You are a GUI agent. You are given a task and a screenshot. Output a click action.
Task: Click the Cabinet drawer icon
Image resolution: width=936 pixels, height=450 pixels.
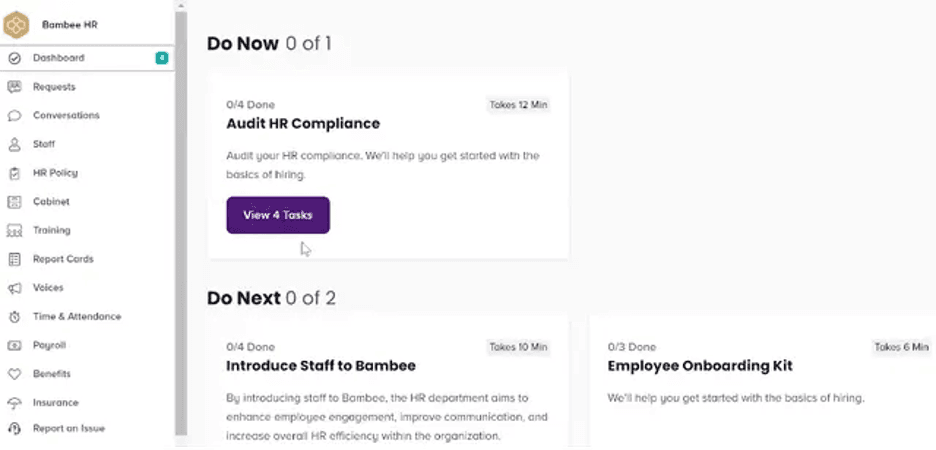pos(14,202)
